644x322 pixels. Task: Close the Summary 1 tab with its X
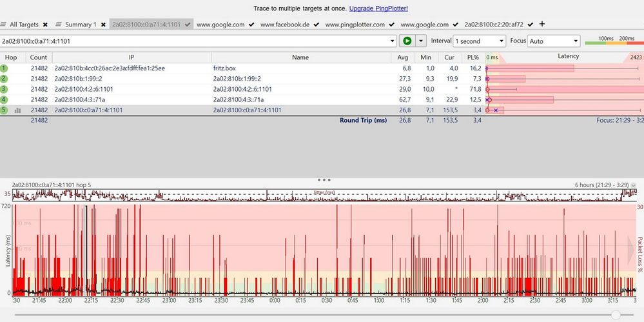coord(104,25)
